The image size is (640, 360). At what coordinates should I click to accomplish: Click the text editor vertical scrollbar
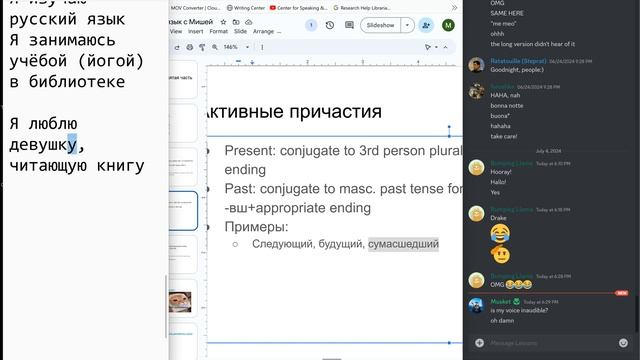click(166, 306)
